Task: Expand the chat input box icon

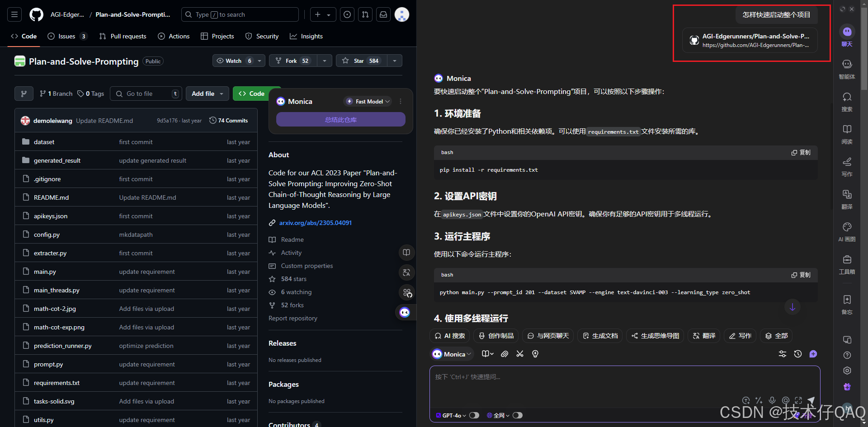Action: [798, 400]
